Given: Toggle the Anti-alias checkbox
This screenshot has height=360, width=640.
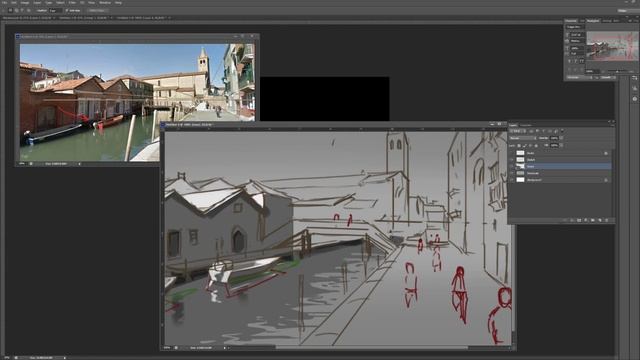Looking at the screenshot, I should pyautogui.click(x=67, y=10).
